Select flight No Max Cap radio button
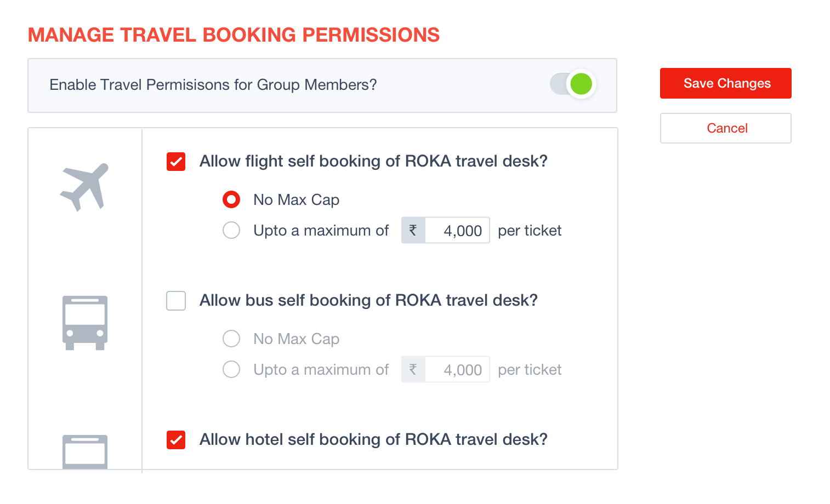This screenshot has width=830, height=504. (231, 199)
